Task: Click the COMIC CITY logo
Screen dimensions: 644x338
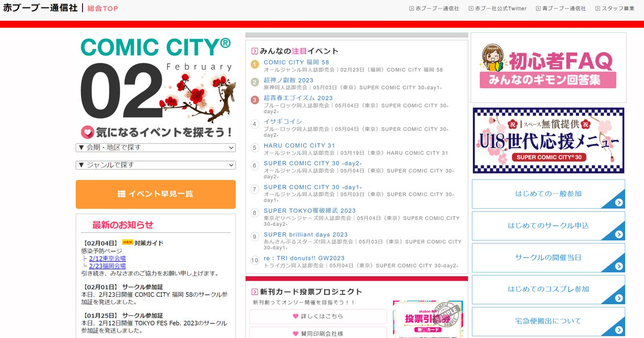Action: coord(156,47)
